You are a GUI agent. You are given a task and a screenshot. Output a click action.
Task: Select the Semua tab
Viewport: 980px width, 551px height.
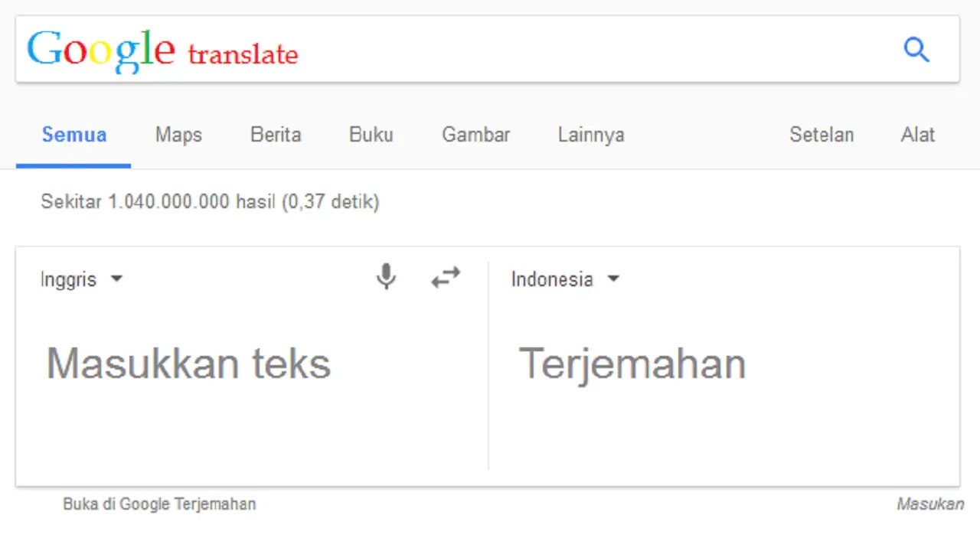coord(73,135)
